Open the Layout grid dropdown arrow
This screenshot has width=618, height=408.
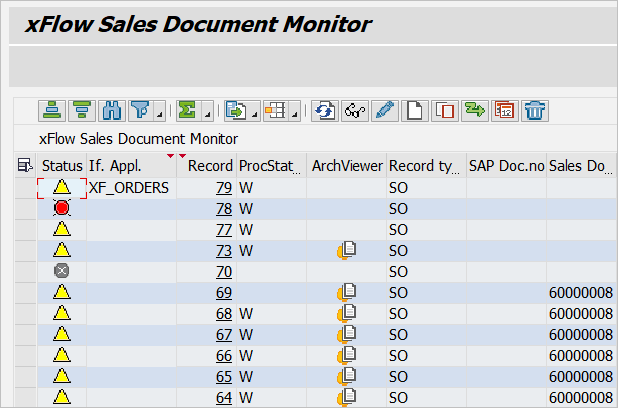296,114
